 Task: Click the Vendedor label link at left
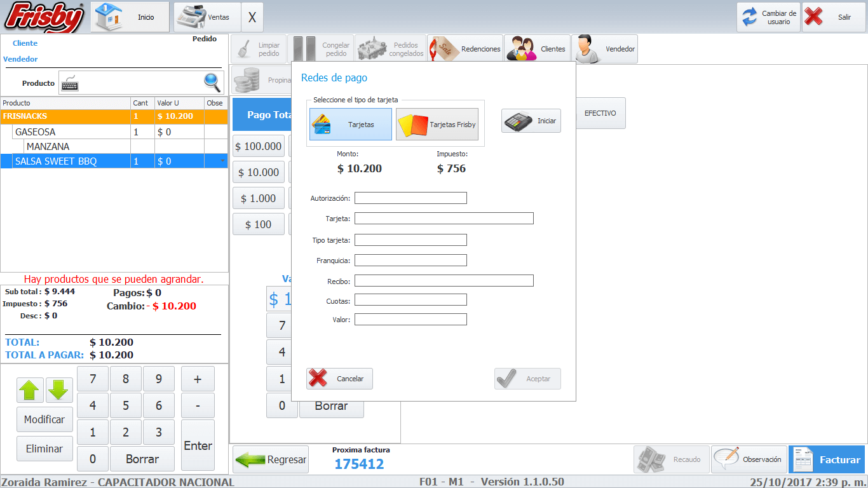coord(20,59)
